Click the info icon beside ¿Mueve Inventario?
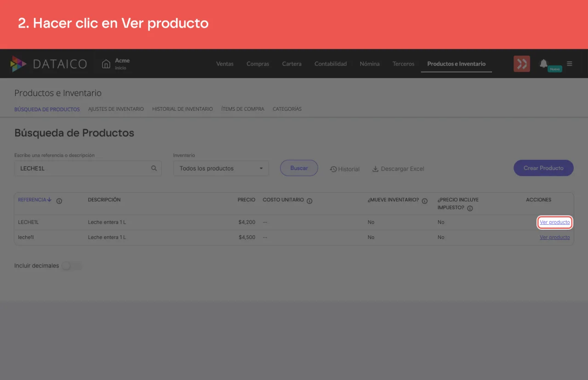 (x=424, y=201)
